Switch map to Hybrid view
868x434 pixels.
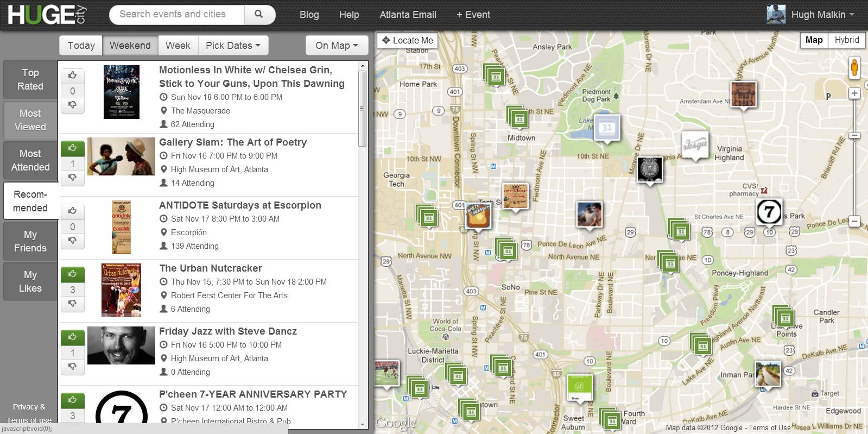coord(847,40)
